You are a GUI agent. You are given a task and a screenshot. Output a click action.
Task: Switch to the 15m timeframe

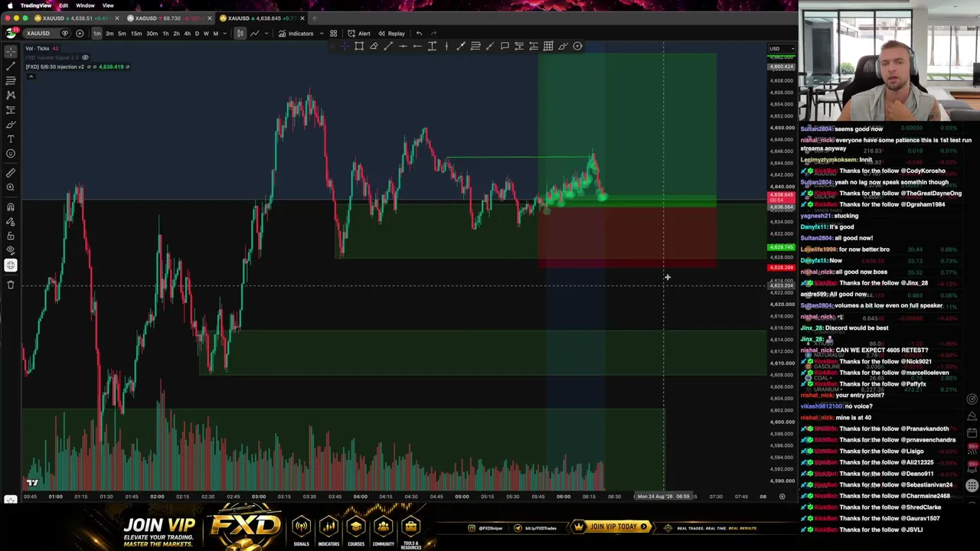(136, 34)
